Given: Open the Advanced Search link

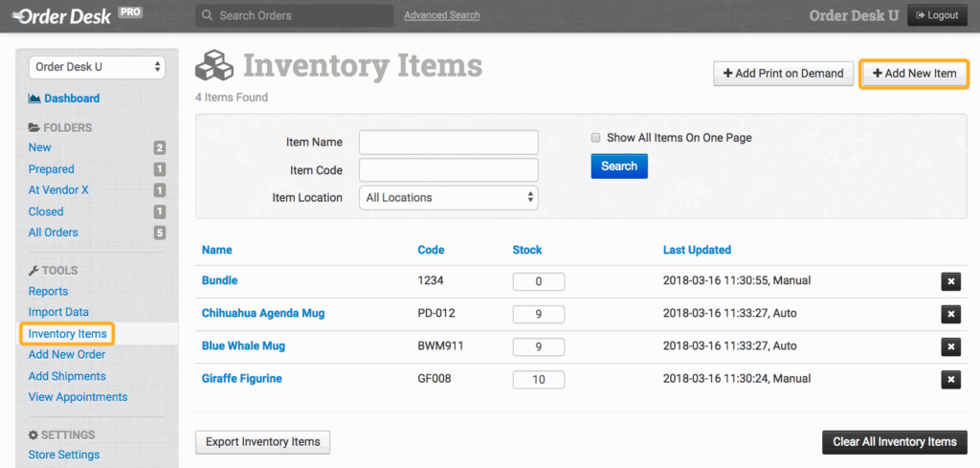Looking at the screenshot, I should [x=441, y=15].
